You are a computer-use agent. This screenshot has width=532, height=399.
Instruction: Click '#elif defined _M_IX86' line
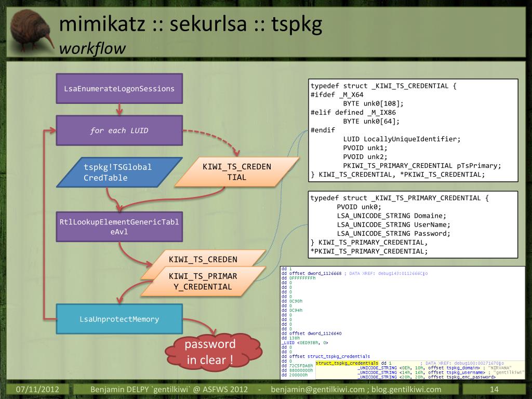coord(353,112)
